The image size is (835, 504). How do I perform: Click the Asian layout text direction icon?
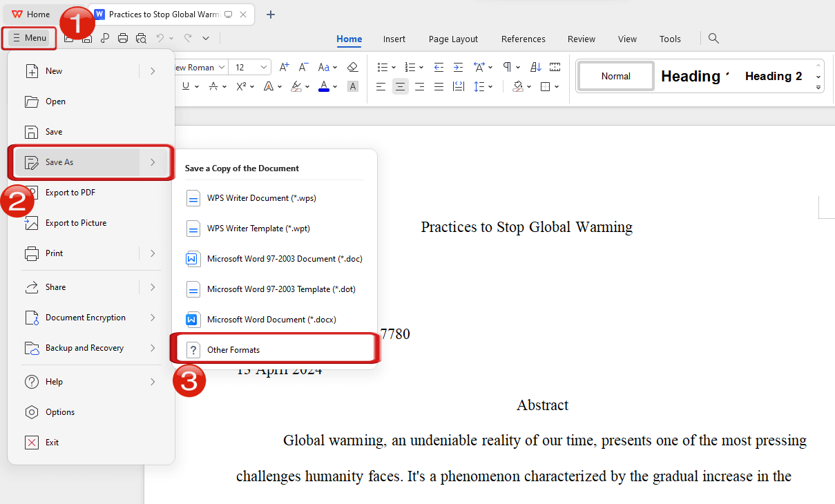click(479, 67)
